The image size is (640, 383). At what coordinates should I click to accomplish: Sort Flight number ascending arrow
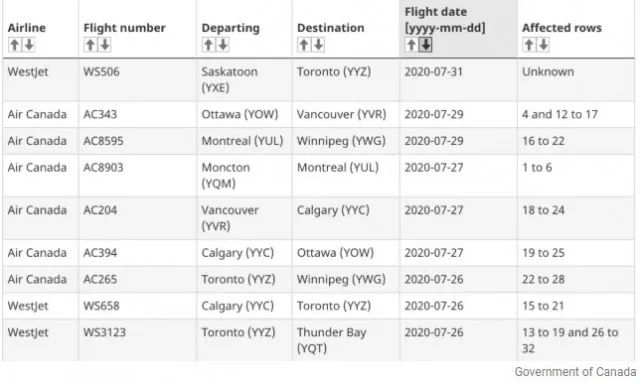(90, 45)
